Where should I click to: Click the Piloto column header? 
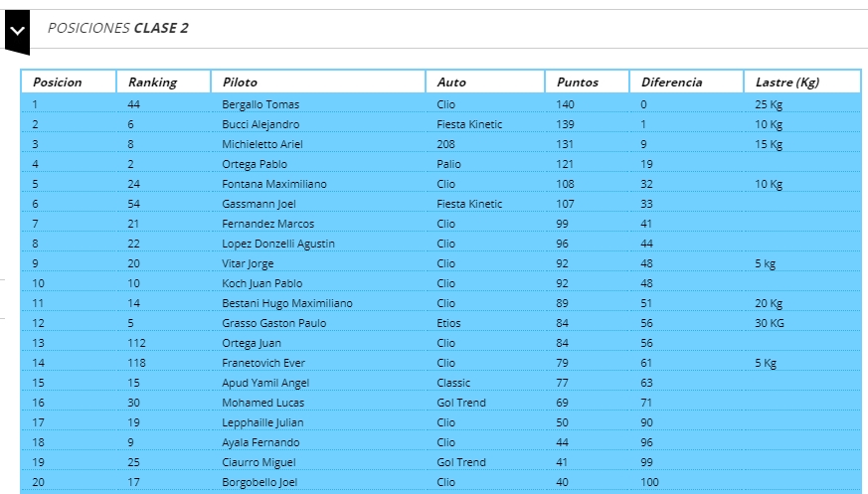coord(241,82)
